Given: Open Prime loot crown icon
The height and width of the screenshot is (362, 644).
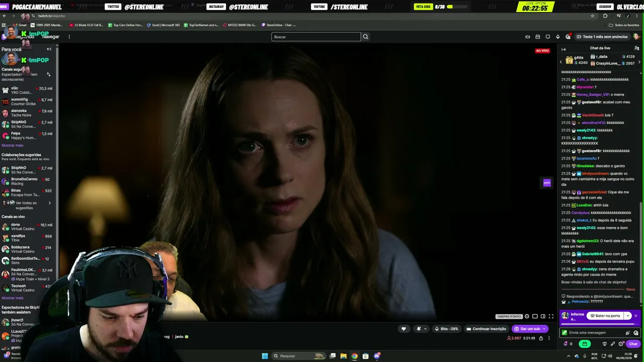Looking at the screenshot, I should tap(528, 37).
